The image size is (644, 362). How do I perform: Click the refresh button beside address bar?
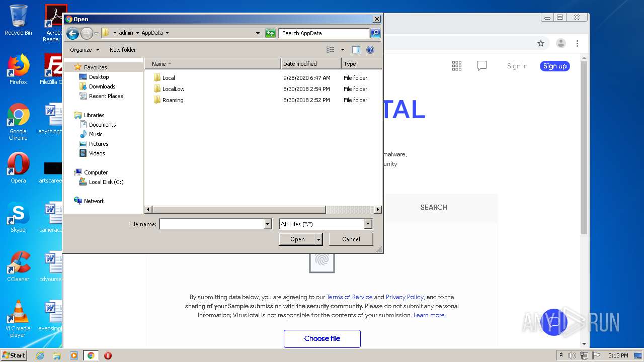tap(270, 33)
